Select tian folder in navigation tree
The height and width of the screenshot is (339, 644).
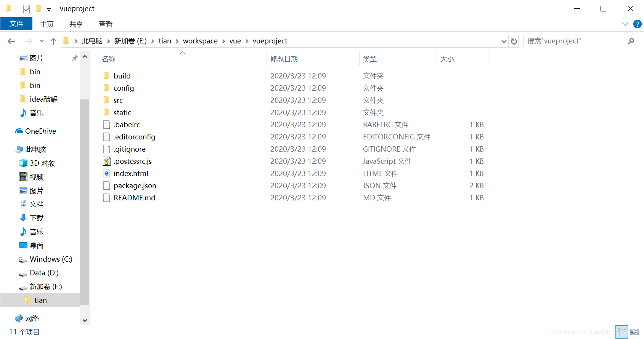pos(40,300)
